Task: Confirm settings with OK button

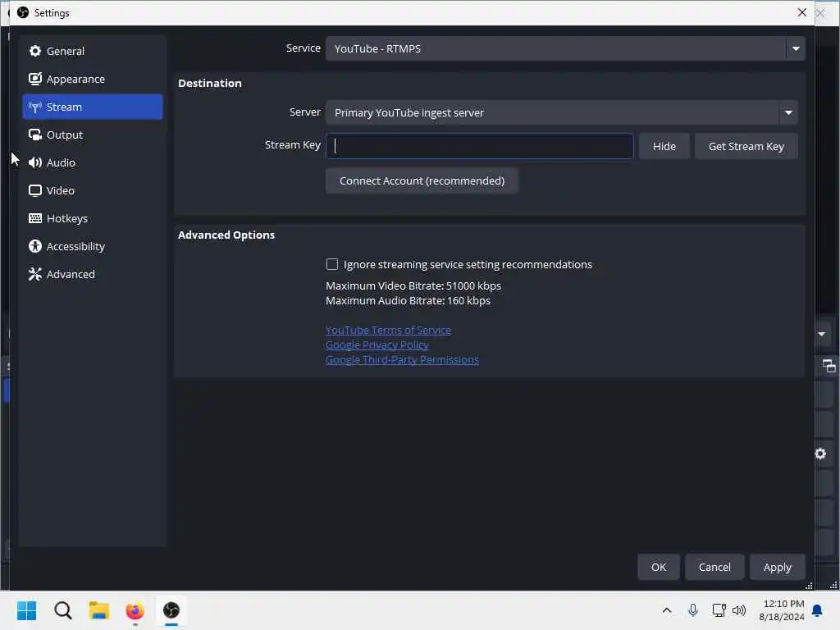Action: click(659, 567)
